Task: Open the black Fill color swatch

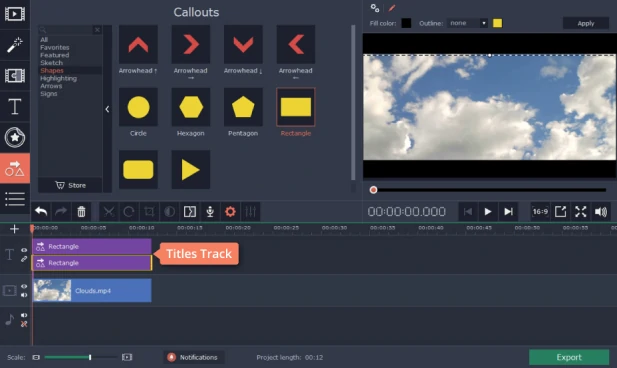Action: pyautogui.click(x=406, y=23)
